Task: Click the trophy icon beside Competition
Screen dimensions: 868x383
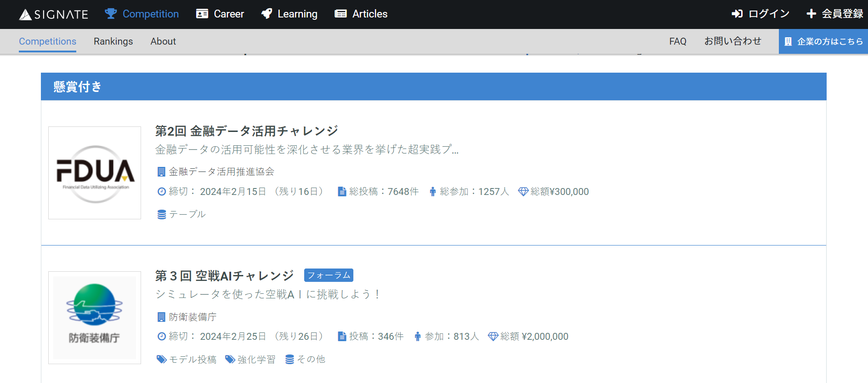Action: (x=111, y=14)
